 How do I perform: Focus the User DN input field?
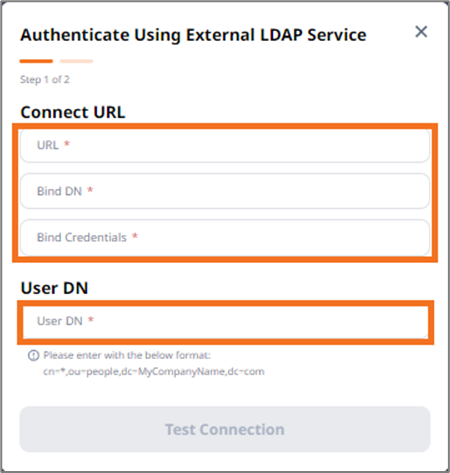click(x=225, y=321)
